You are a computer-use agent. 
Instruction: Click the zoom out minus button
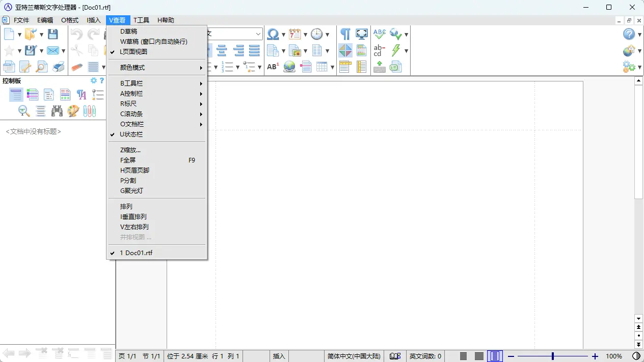(x=511, y=356)
